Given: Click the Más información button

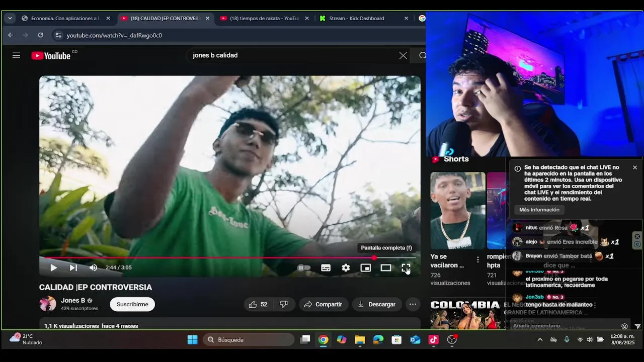Looking at the screenshot, I should click(x=539, y=210).
